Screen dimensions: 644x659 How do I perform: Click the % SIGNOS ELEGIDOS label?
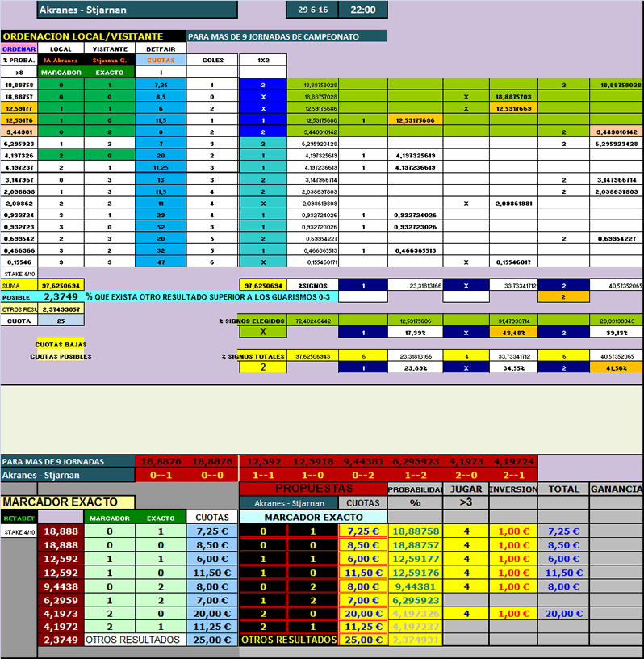pos(252,321)
